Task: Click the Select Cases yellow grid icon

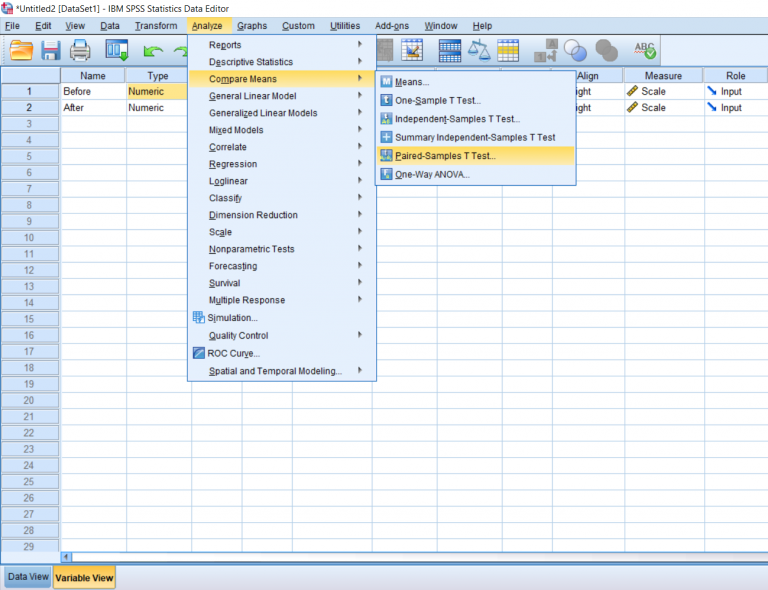Action: click(508, 50)
